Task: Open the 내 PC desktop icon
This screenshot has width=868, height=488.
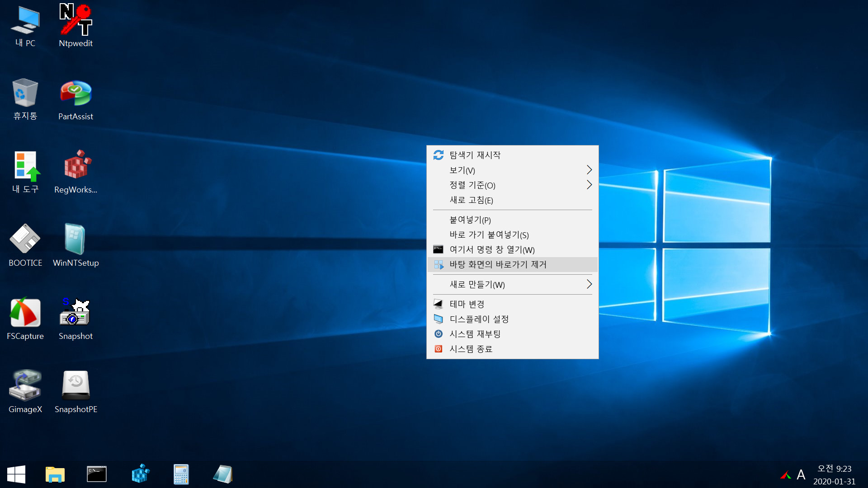Action: [x=25, y=26]
